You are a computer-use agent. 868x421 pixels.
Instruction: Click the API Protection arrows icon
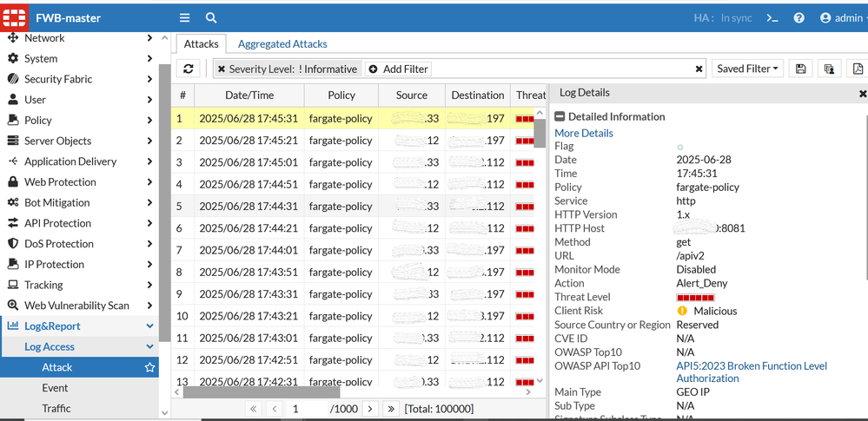pyautogui.click(x=13, y=223)
